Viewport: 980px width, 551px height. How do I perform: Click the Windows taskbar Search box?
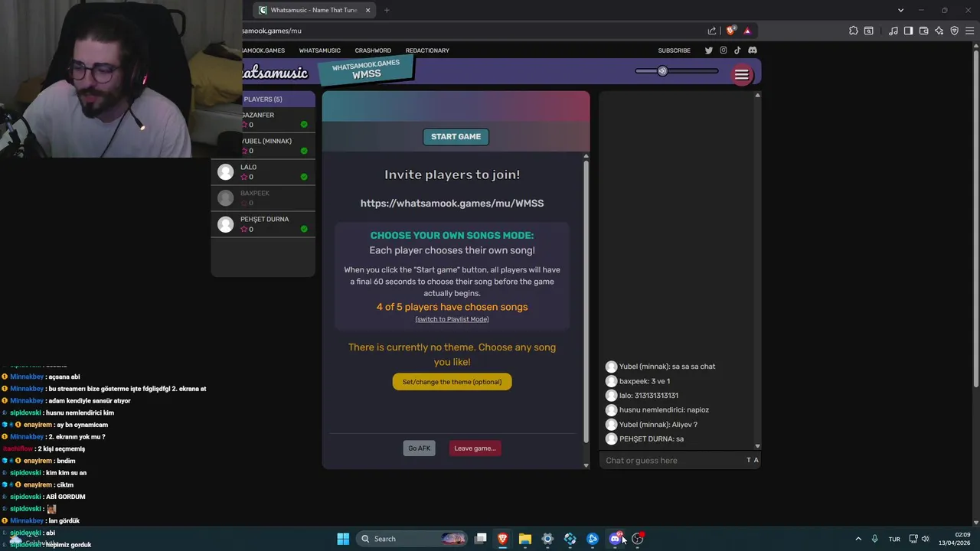(x=412, y=539)
